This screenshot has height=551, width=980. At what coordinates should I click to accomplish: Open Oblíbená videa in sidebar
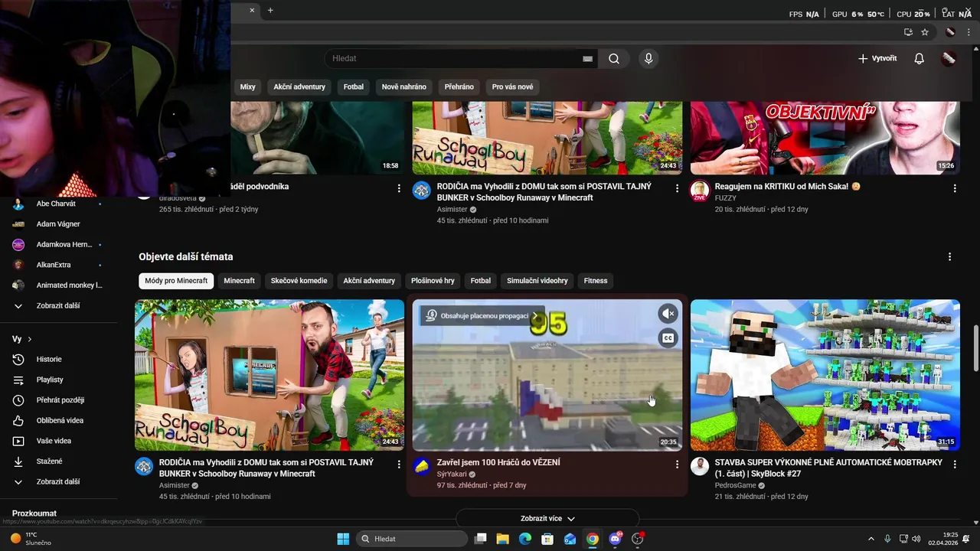point(59,420)
